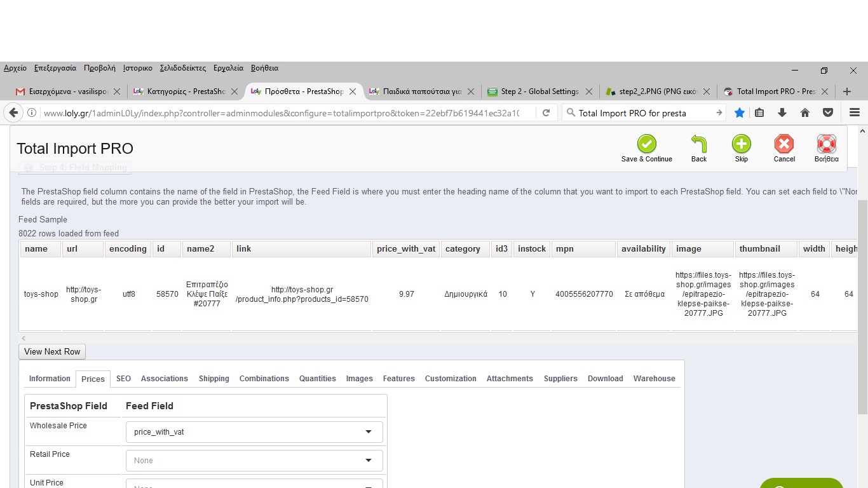Reload the current page
This screenshot has height=488, width=868.
[x=546, y=113]
